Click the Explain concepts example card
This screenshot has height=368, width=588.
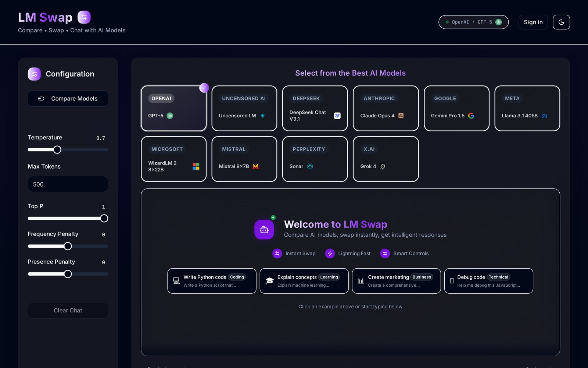pos(304,281)
